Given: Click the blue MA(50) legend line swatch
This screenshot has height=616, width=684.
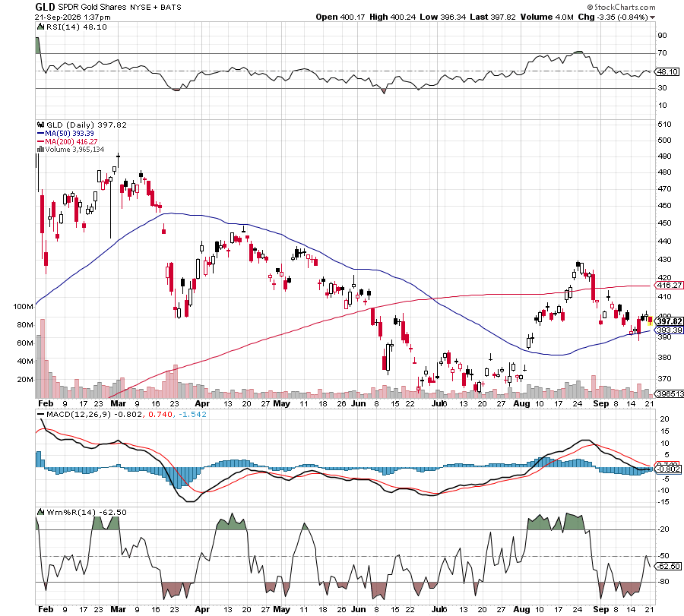Looking at the screenshot, I should pos(40,134).
